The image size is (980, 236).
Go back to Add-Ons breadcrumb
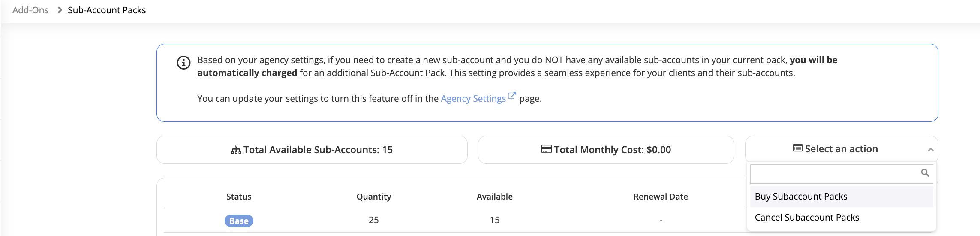(30, 10)
